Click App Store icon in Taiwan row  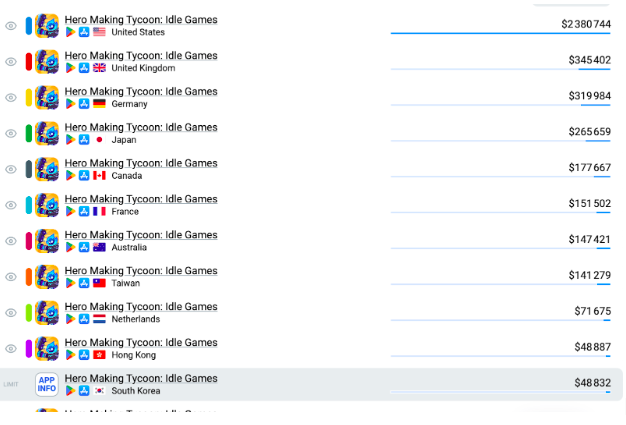tap(84, 283)
